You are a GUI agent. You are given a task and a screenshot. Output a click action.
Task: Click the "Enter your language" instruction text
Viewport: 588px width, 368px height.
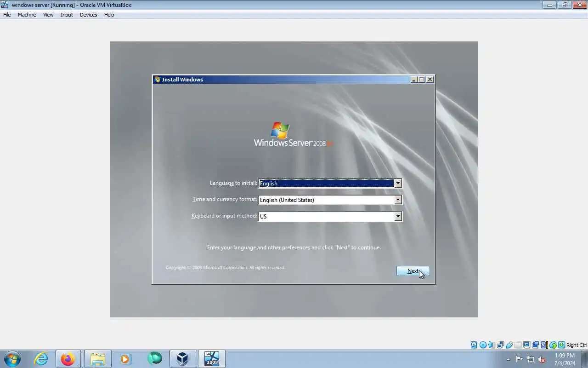tap(294, 247)
